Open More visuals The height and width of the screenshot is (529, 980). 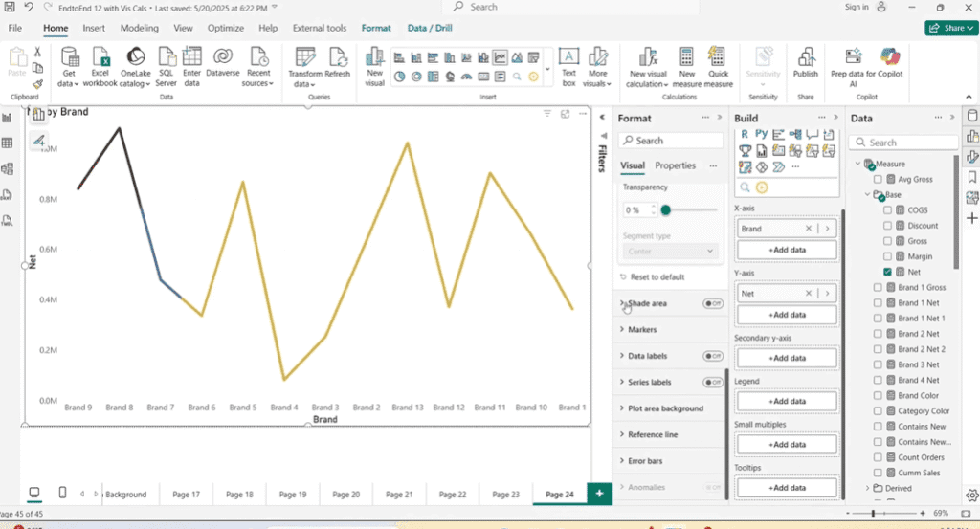coord(597,67)
